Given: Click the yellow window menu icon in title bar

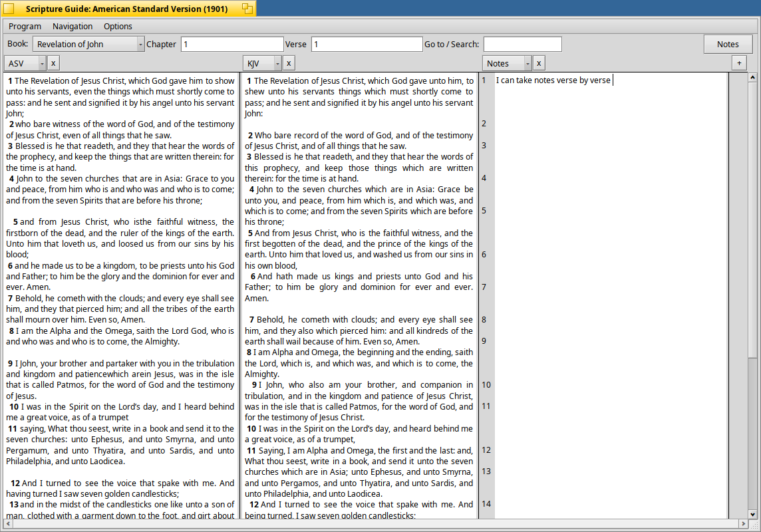Looking at the screenshot, I should 9,8.
